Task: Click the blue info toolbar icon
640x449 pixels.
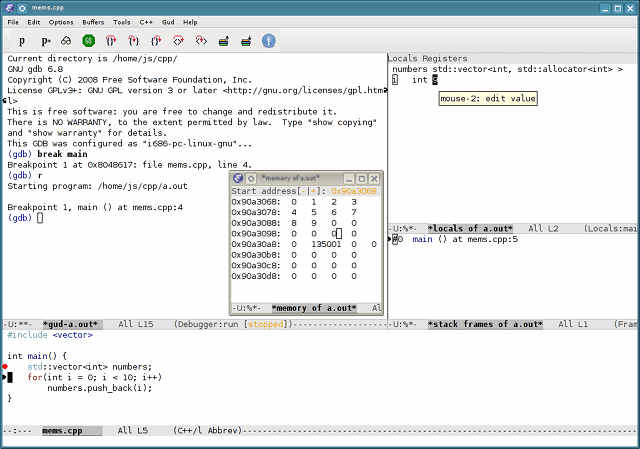Action: 268,41
